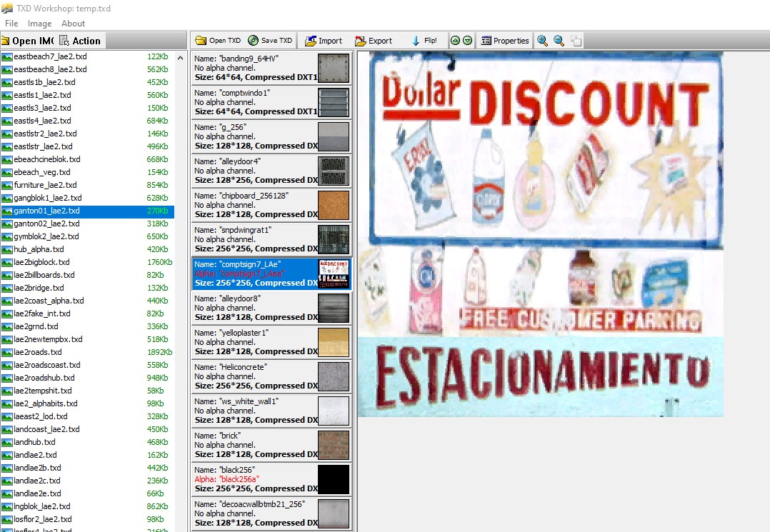The width and height of the screenshot is (770, 532).
Task: Click the image icon beside lae2grnd.txd
Action: tap(7, 326)
